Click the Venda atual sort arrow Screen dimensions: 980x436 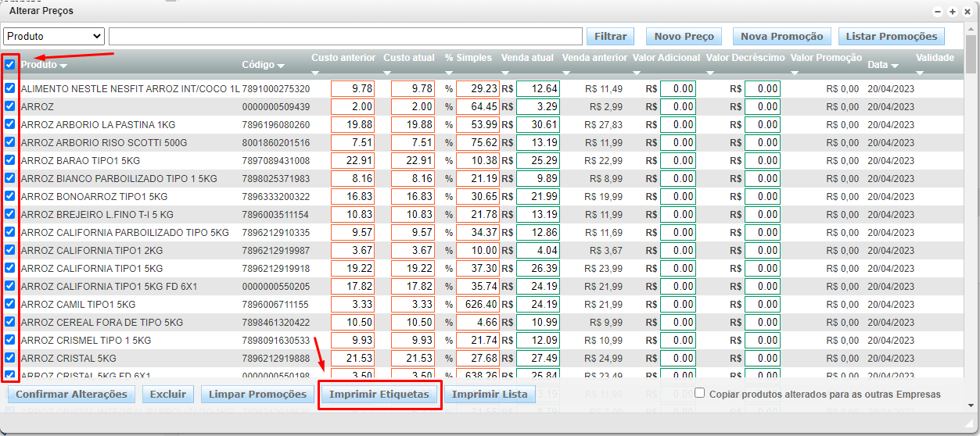pos(506,73)
